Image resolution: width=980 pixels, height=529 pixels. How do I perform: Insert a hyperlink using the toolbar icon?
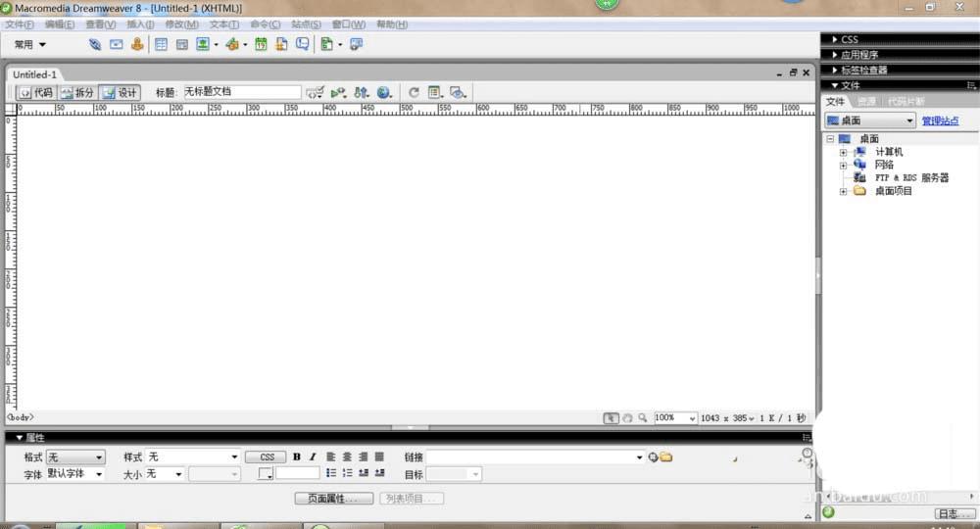[95, 44]
